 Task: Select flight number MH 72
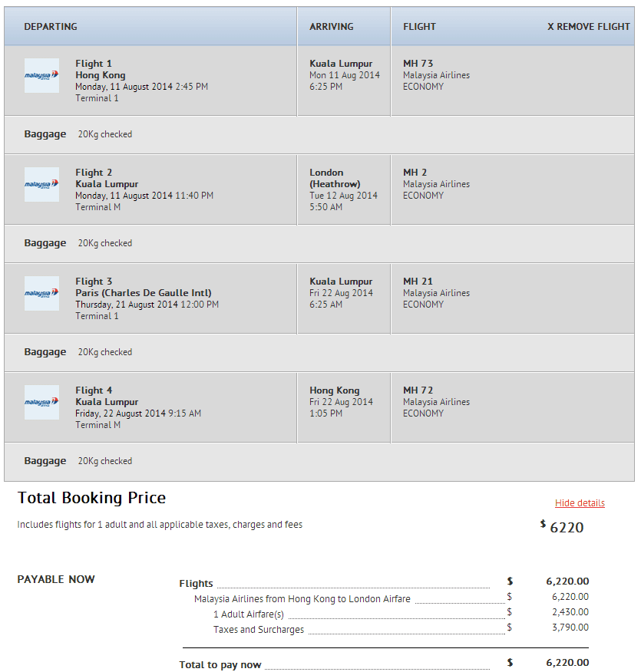coord(418,390)
